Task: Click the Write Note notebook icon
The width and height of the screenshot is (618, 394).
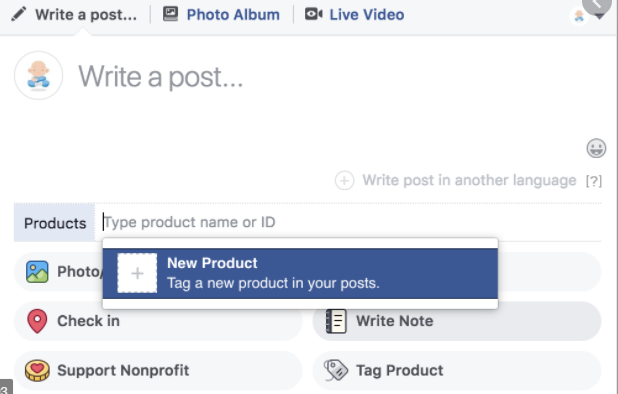Action: pos(336,321)
